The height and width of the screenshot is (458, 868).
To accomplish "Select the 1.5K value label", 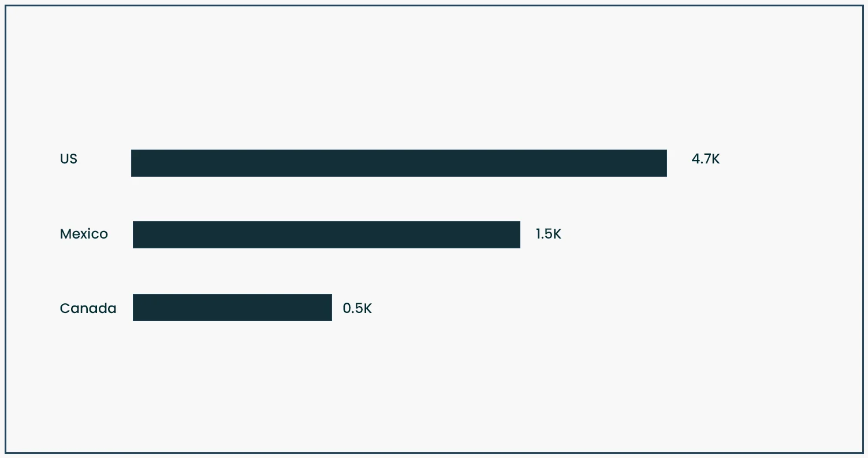I will pos(548,234).
